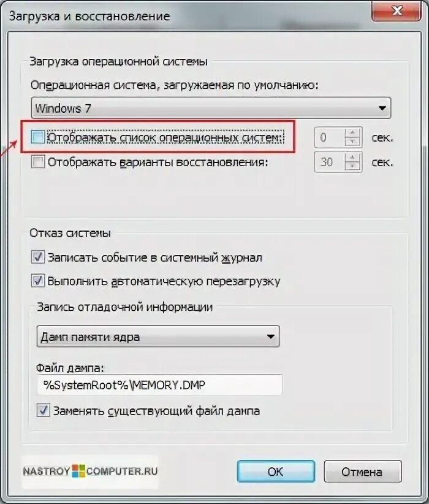Image resolution: width=429 pixels, height=504 pixels.
Task: Click the NASTROY COMPUTER.RU logo icon
Action: [78, 471]
